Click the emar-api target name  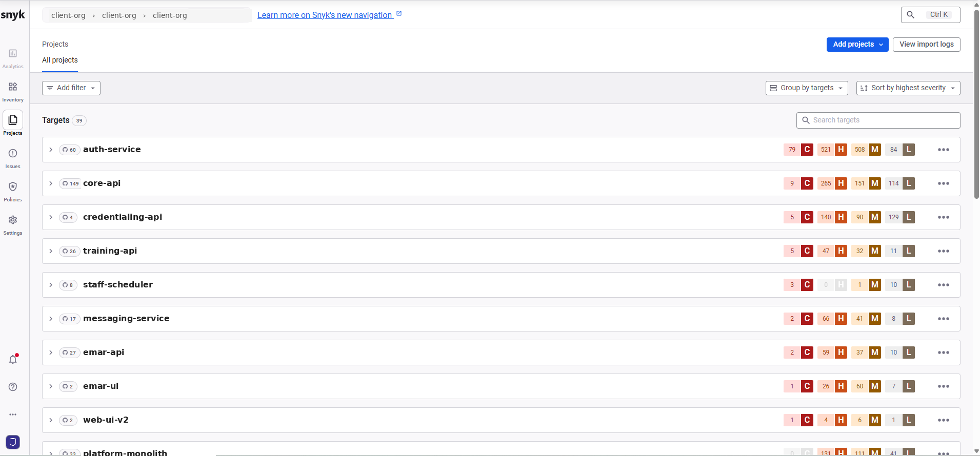click(104, 353)
